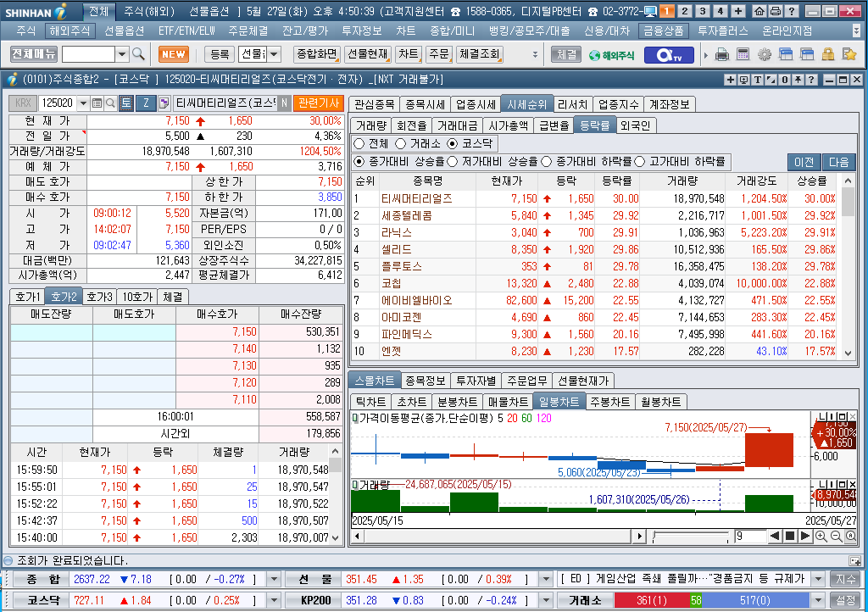868x612 pixels.
Task: Expand the 선물 ticker dropdown arrow
Action: pos(546,579)
